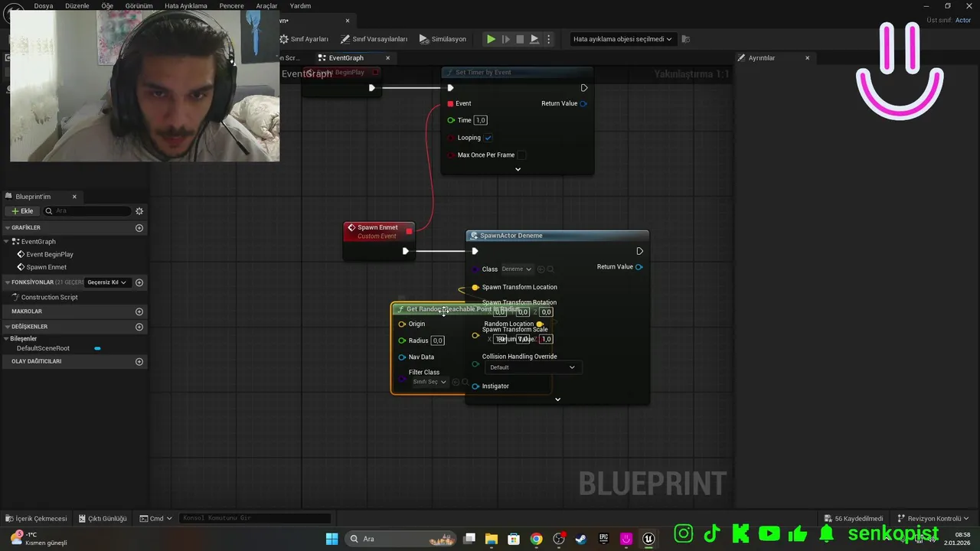Open Çıktı Günlüğü output log
The image size is (980, 551).
pyautogui.click(x=102, y=518)
